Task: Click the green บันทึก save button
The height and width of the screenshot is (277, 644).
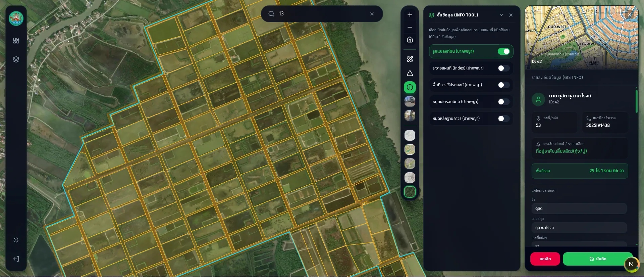Action: click(598, 259)
